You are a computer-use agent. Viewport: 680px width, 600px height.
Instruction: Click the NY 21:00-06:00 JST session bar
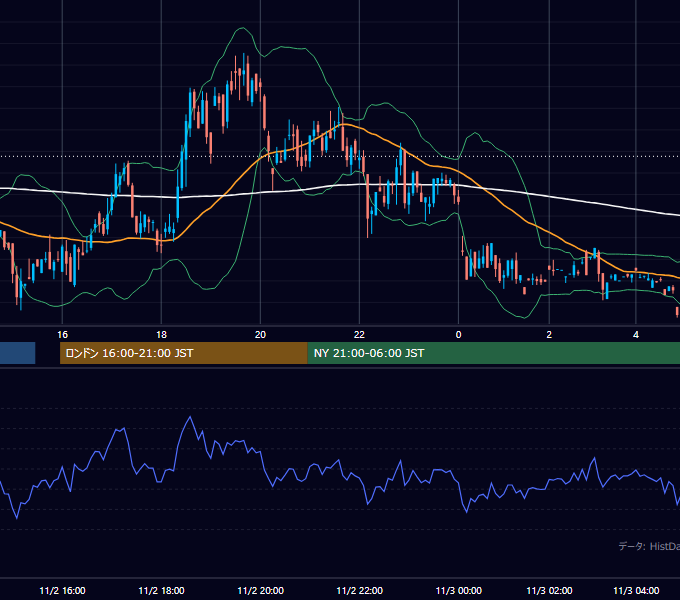pyautogui.click(x=494, y=353)
